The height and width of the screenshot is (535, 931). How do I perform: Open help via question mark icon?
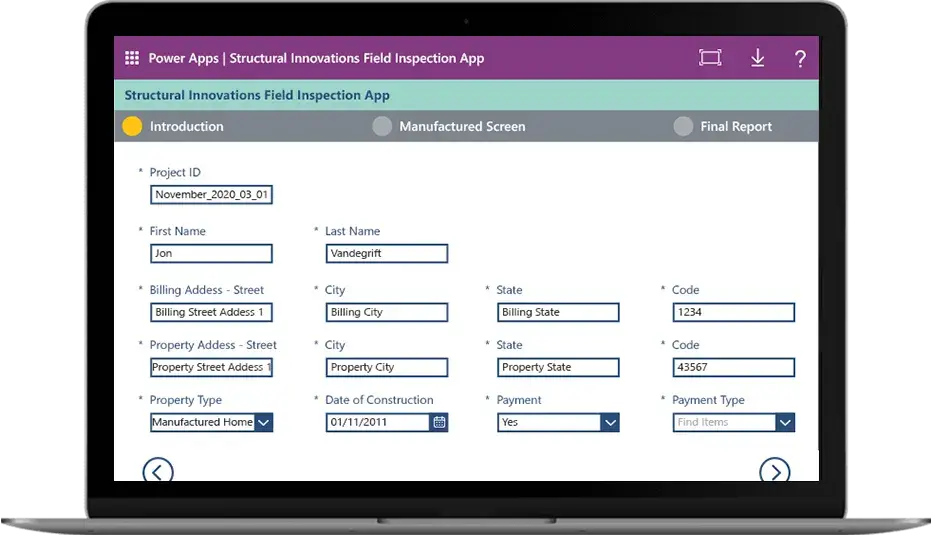pos(800,58)
